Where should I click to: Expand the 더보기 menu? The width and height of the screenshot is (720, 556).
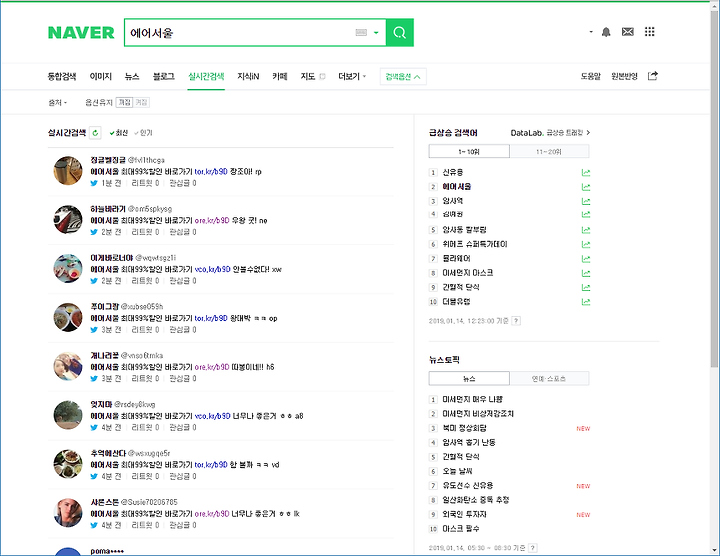(352, 76)
